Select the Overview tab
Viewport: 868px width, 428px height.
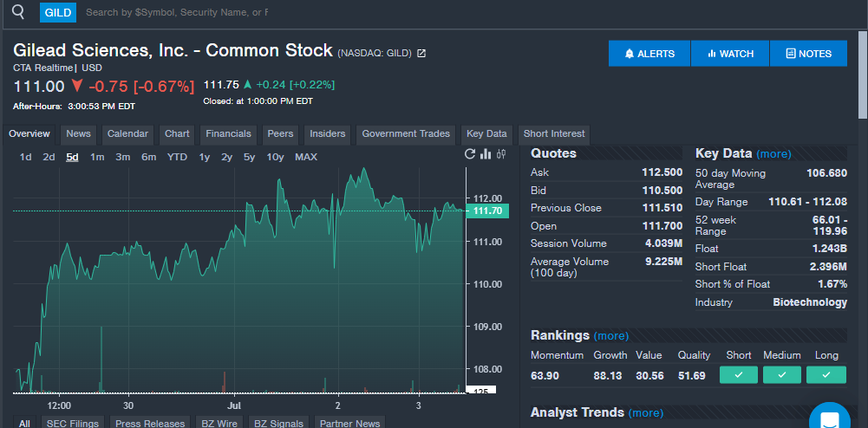(29, 133)
